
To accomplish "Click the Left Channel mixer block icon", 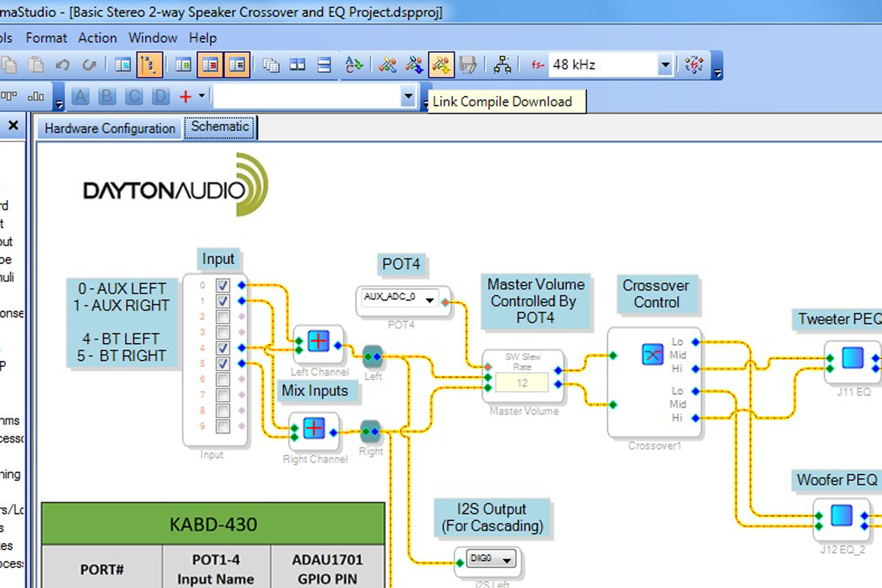I will [318, 341].
